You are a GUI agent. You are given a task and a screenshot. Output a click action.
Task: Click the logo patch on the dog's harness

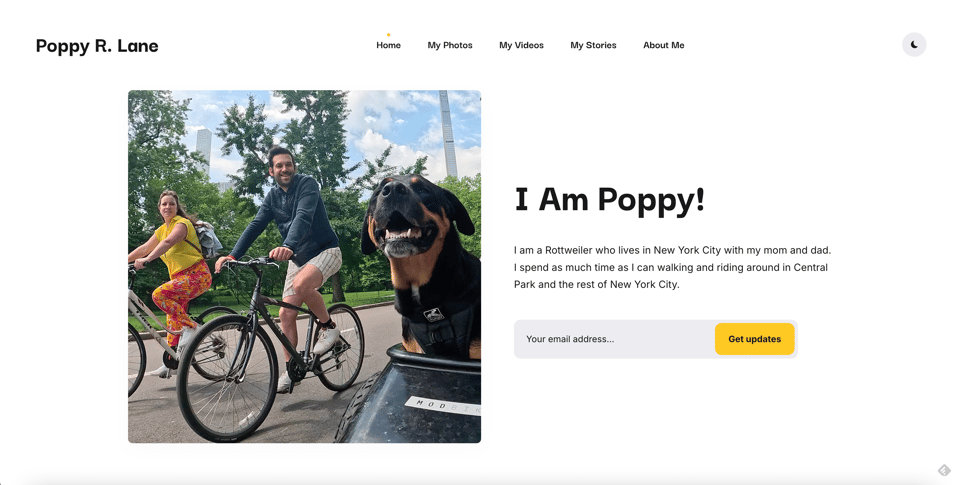coord(433,315)
